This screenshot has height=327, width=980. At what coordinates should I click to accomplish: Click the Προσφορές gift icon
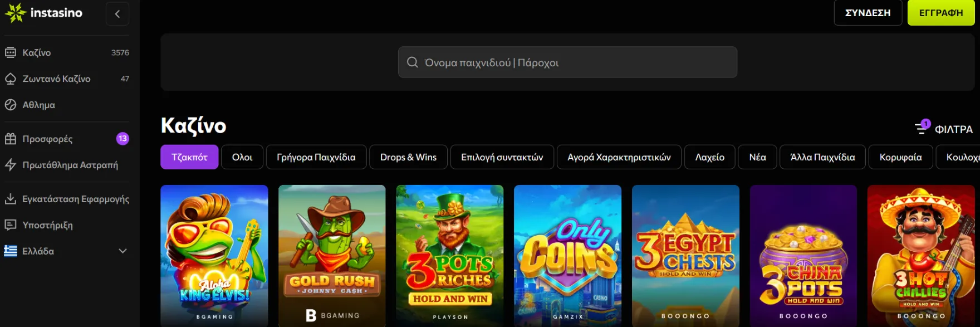[11, 139]
